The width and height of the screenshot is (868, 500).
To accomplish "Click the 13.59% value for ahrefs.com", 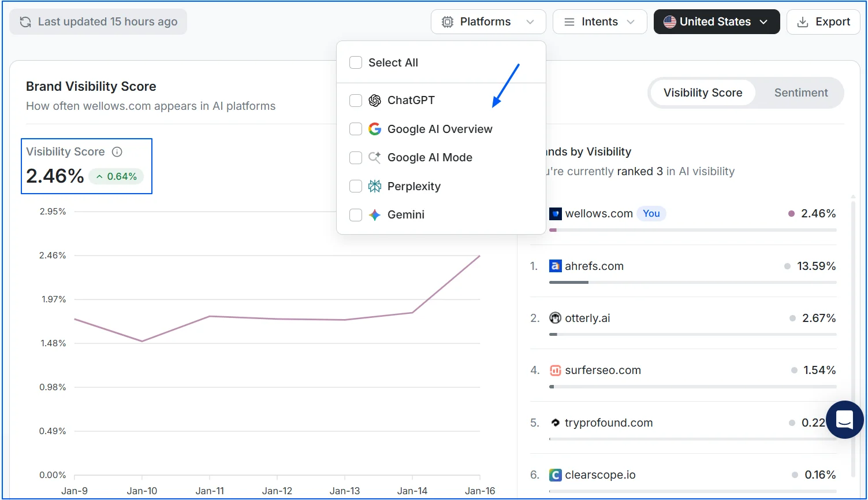I will tap(817, 266).
